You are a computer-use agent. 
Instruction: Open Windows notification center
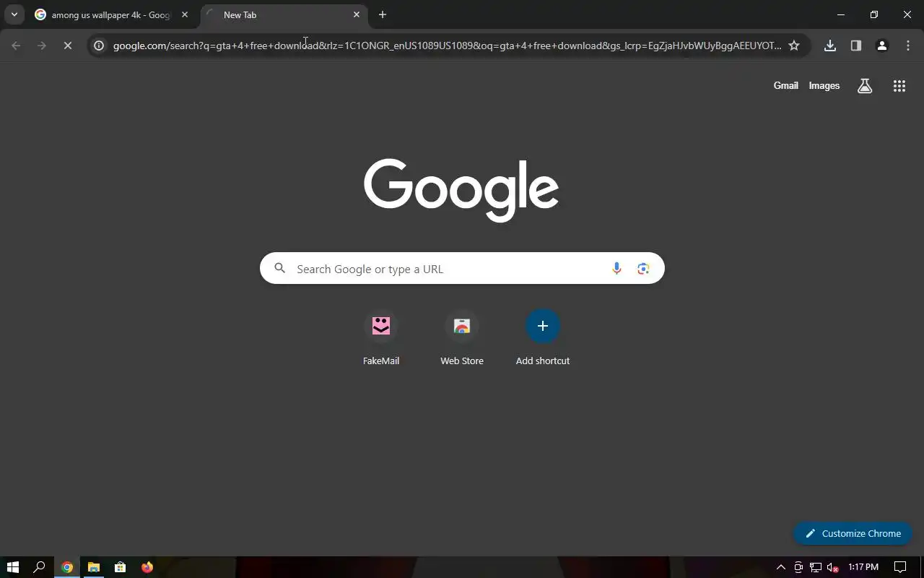pos(900,567)
